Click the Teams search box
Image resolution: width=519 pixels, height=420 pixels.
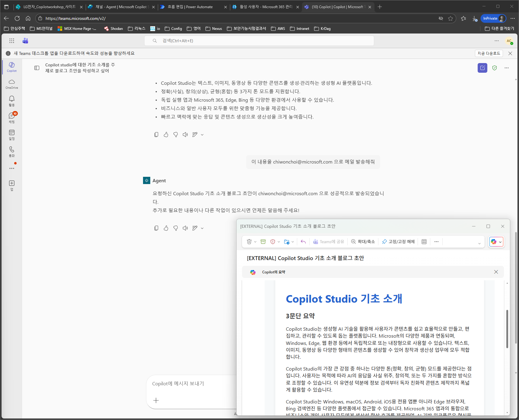(259, 41)
